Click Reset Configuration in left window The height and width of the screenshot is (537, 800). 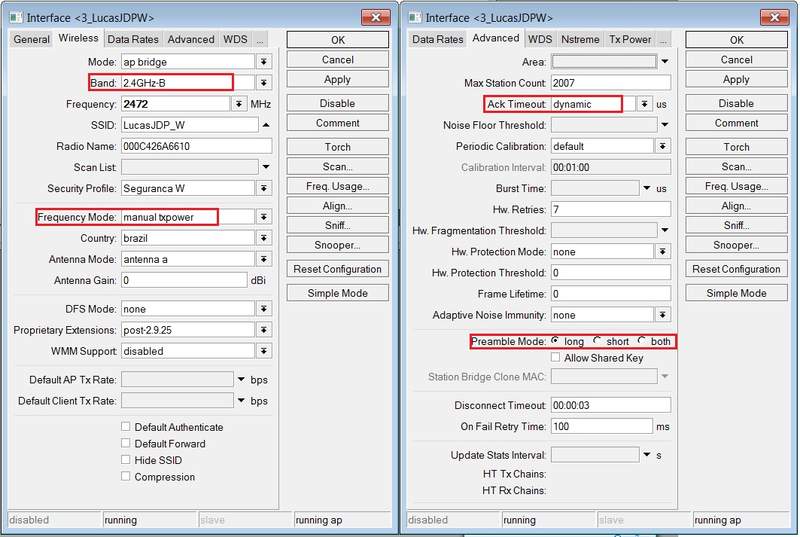338,269
